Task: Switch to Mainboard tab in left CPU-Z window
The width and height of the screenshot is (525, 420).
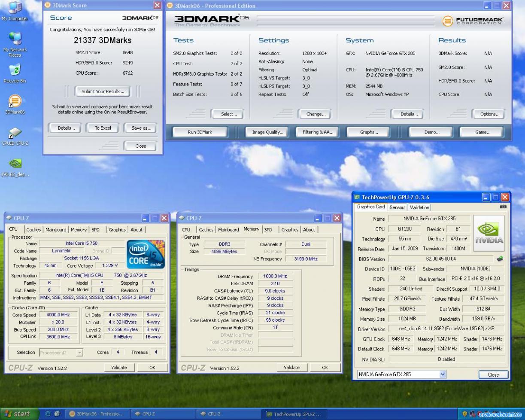Action: pos(56,230)
